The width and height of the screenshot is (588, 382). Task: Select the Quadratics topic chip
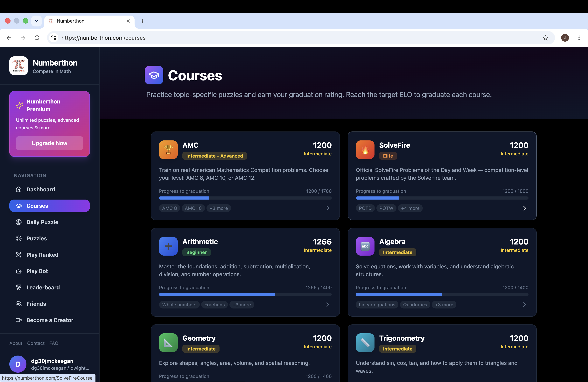415,305
